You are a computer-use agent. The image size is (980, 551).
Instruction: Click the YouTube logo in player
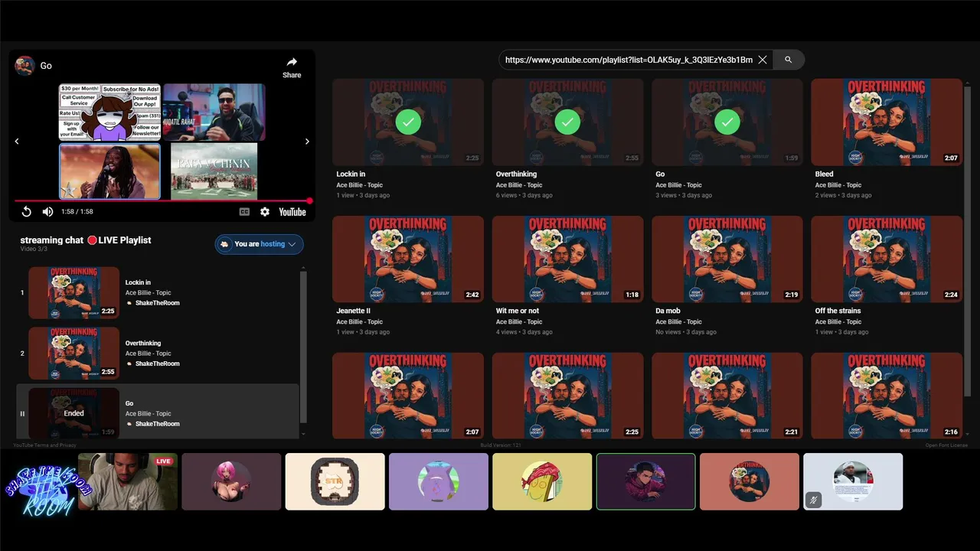coord(292,212)
